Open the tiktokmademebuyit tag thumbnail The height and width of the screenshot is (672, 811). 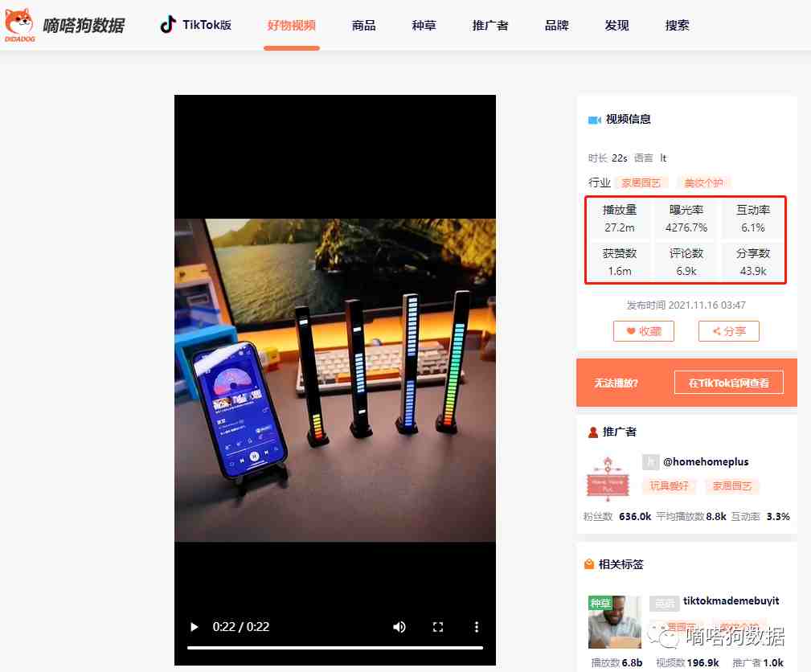point(615,622)
